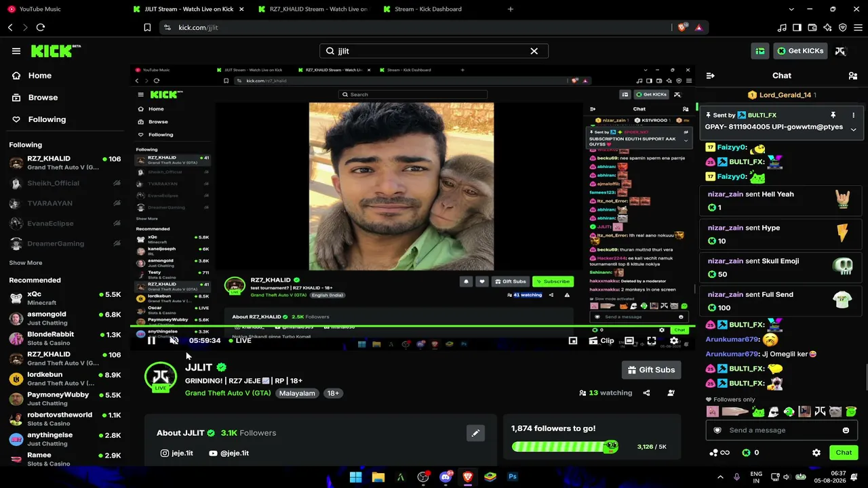Unpin the pinned BULTI_FX message
This screenshot has height=488, width=868.
tap(833, 115)
